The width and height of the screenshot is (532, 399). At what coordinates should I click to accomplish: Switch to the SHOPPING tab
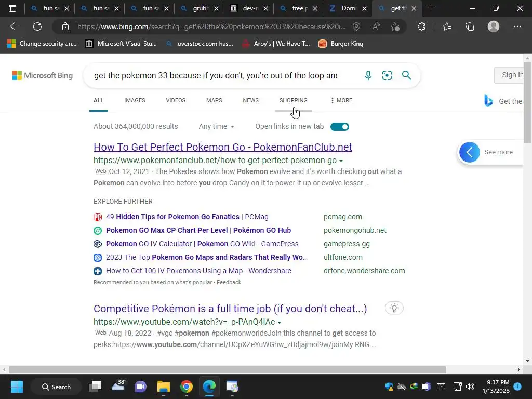(x=294, y=100)
